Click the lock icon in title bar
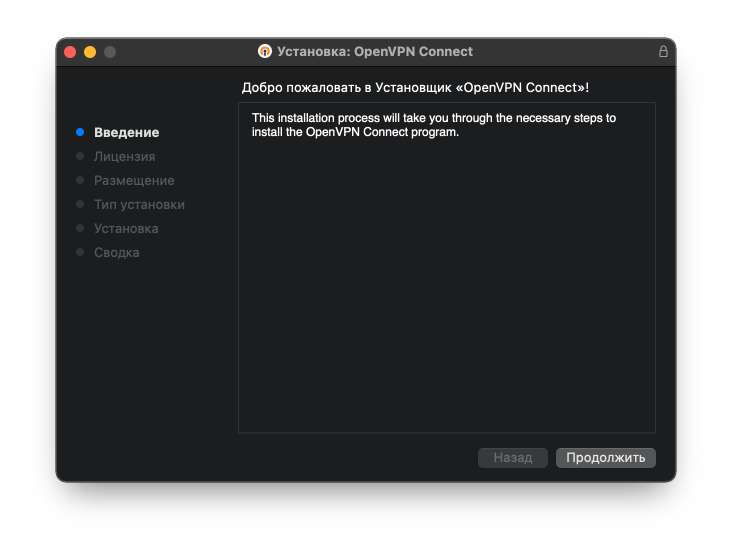The height and width of the screenshot is (556, 732). pos(663,51)
